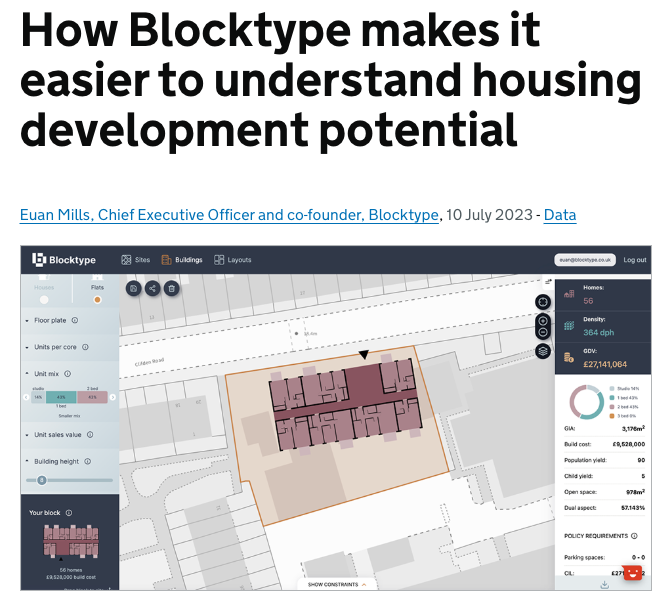This screenshot has width=665, height=602.
Task: Click the map zoom in button
Action: tap(543, 321)
